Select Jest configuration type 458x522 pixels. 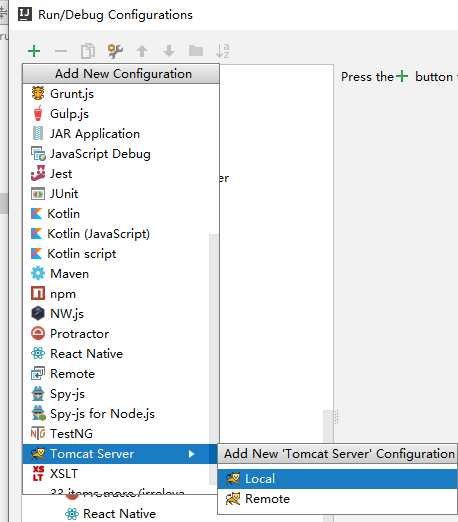(x=121, y=174)
